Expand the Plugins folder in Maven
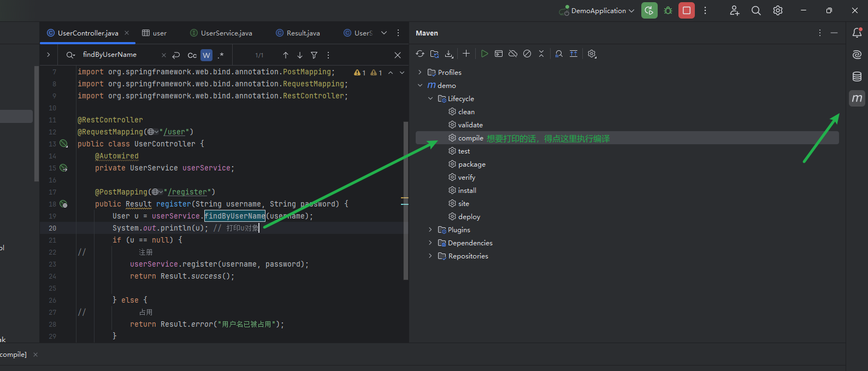The height and width of the screenshot is (371, 868). (430, 230)
